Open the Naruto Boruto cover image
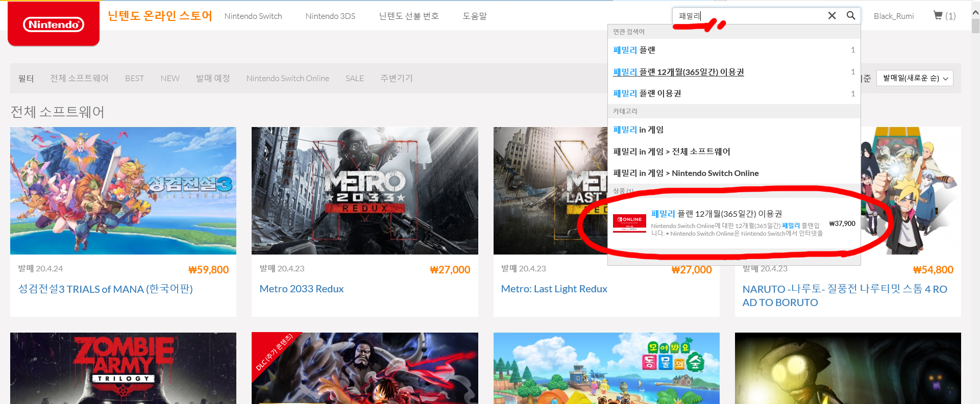980x404 pixels. coord(911,191)
